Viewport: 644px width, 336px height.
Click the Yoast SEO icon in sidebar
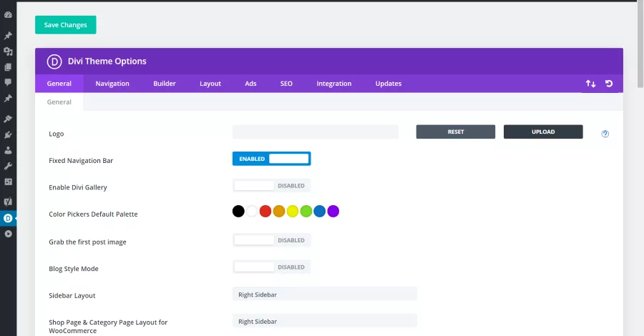(x=8, y=202)
